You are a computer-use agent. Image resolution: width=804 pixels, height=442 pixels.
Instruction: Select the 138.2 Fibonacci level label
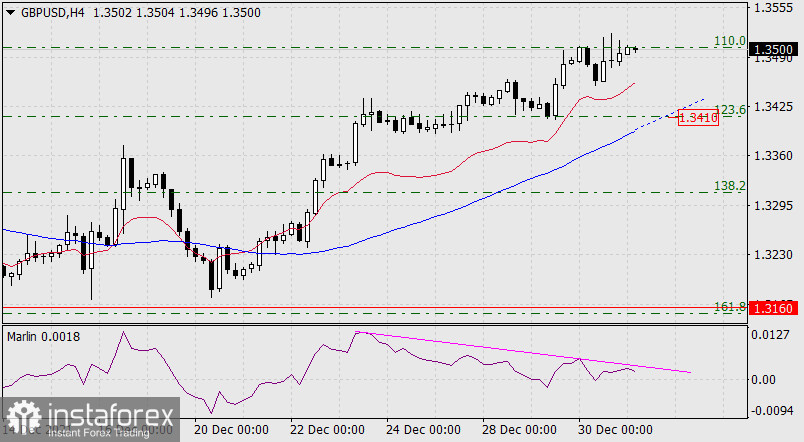[x=732, y=186]
